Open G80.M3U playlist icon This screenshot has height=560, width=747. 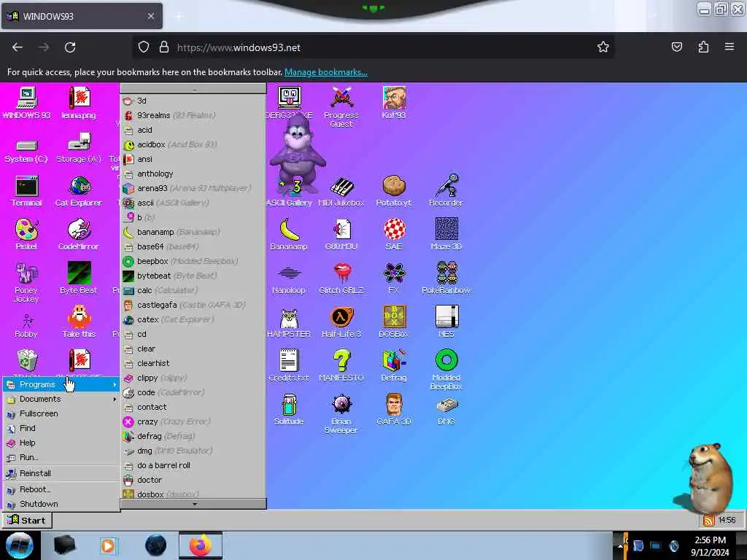tap(341, 234)
